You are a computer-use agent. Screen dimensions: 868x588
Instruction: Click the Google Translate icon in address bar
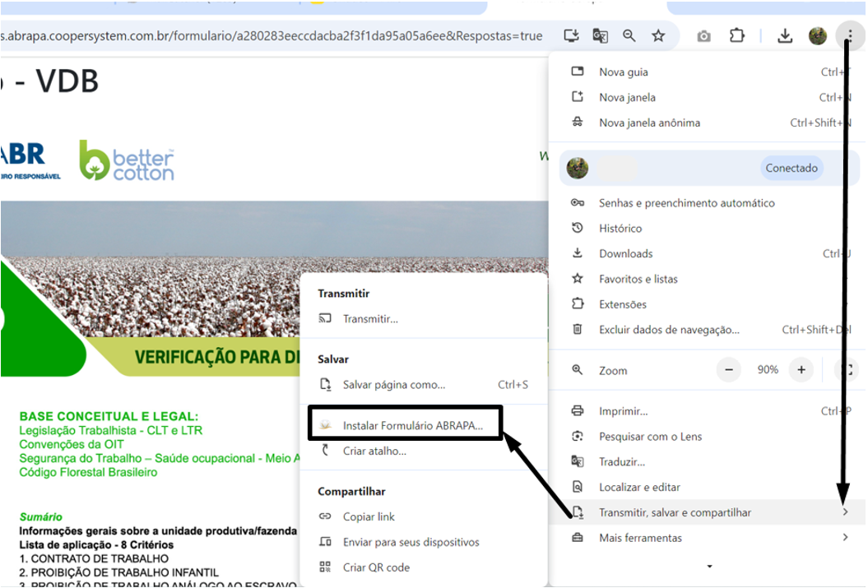pos(601,36)
